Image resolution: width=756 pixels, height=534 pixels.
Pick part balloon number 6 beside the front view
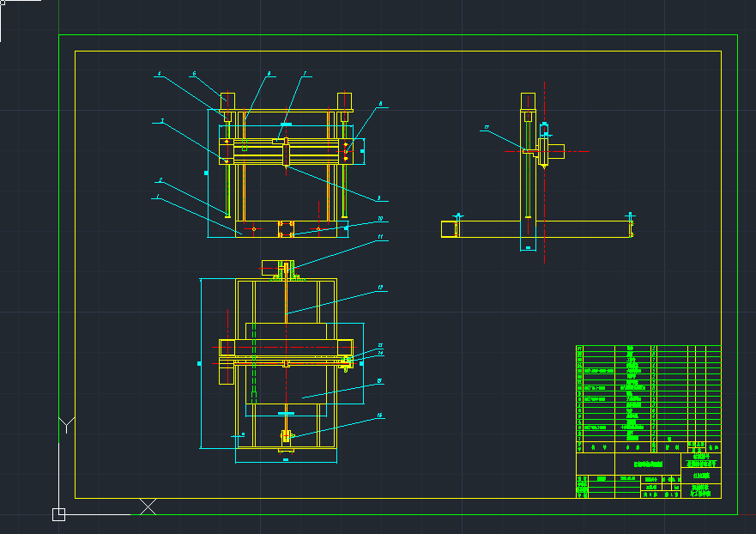tap(380, 104)
